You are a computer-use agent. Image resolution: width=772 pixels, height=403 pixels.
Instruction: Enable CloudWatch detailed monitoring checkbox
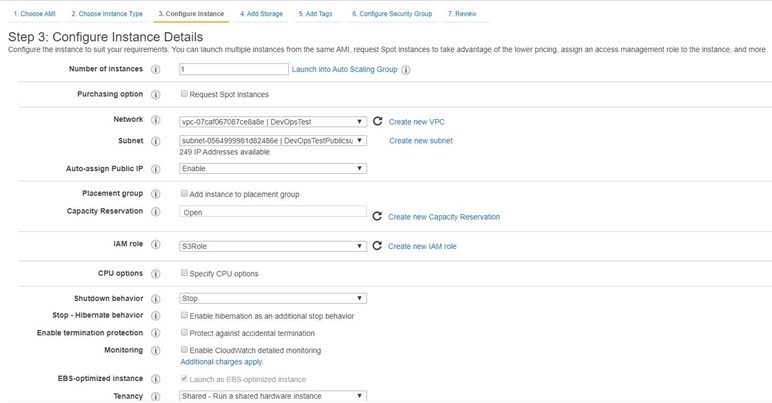coord(184,351)
